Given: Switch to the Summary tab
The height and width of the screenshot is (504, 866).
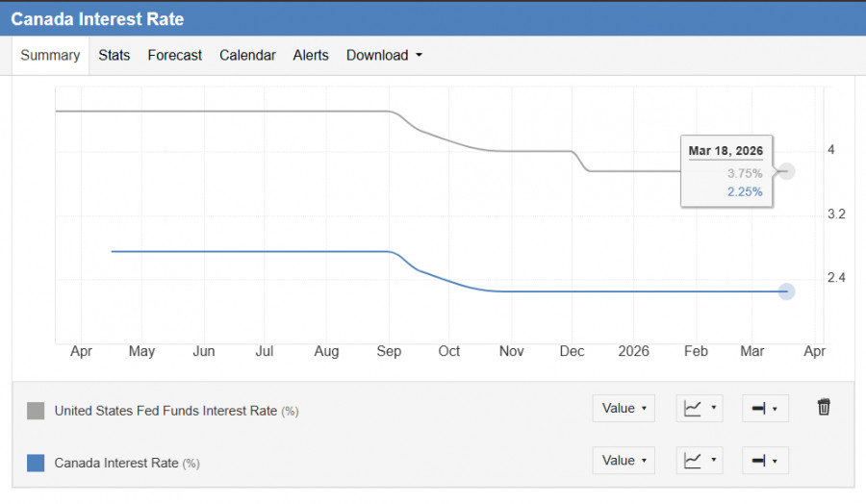Looking at the screenshot, I should click(50, 55).
